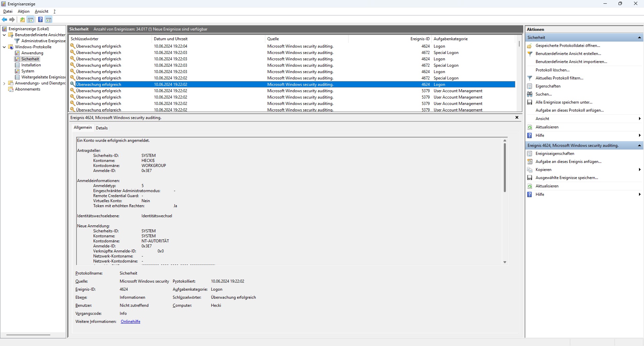Click the refresh icon next to 'Aktualisieren'
Screen dimensions: 644x346
pyautogui.click(x=530, y=127)
